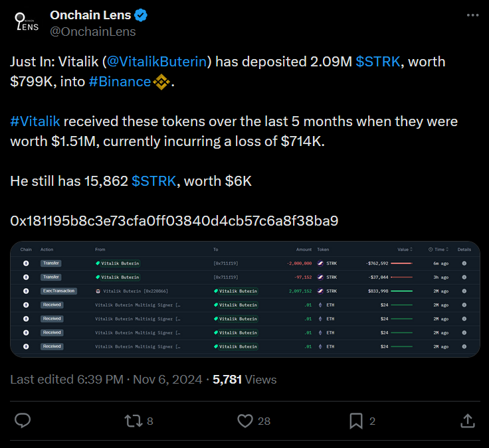Image resolution: width=489 pixels, height=448 pixels.
Task: Open the Onchain Lens display name
Action: point(90,15)
